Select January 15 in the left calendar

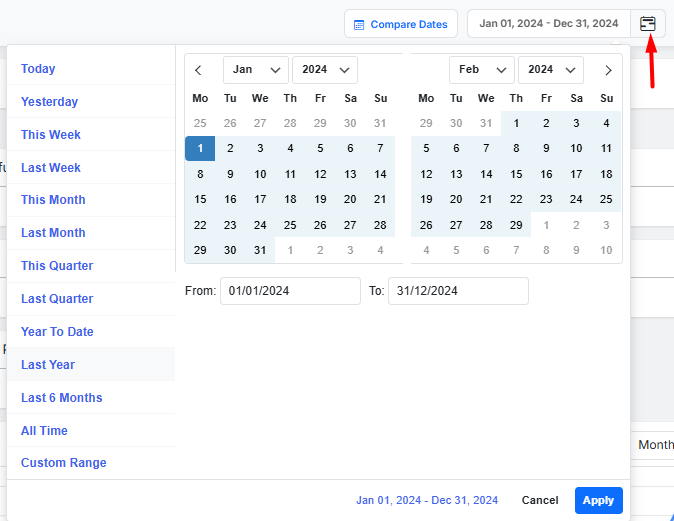pyautogui.click(x=200, y=200)
